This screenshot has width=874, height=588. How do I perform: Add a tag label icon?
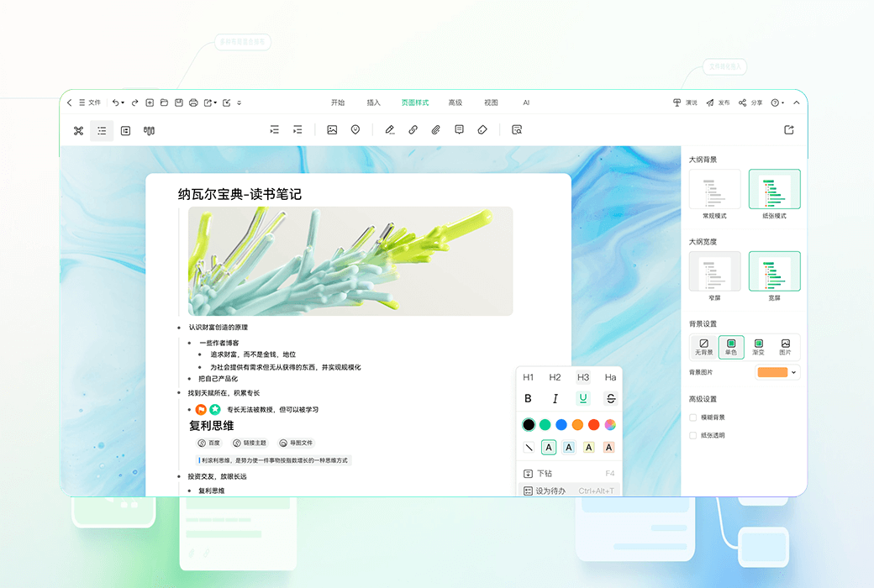pos(482,130)
